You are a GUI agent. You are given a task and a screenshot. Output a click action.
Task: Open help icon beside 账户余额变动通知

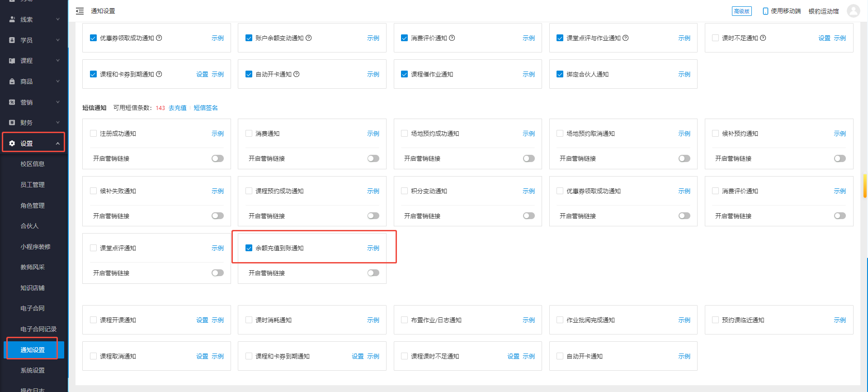tap(309, 38)
